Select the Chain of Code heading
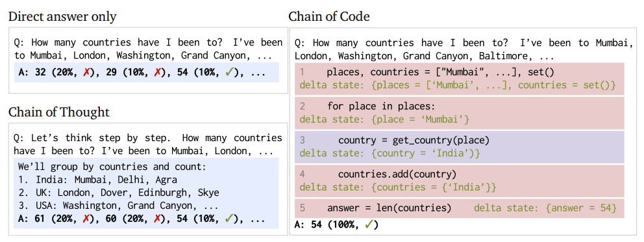Viewport: 644px width, 242px height. coord(329,16)
